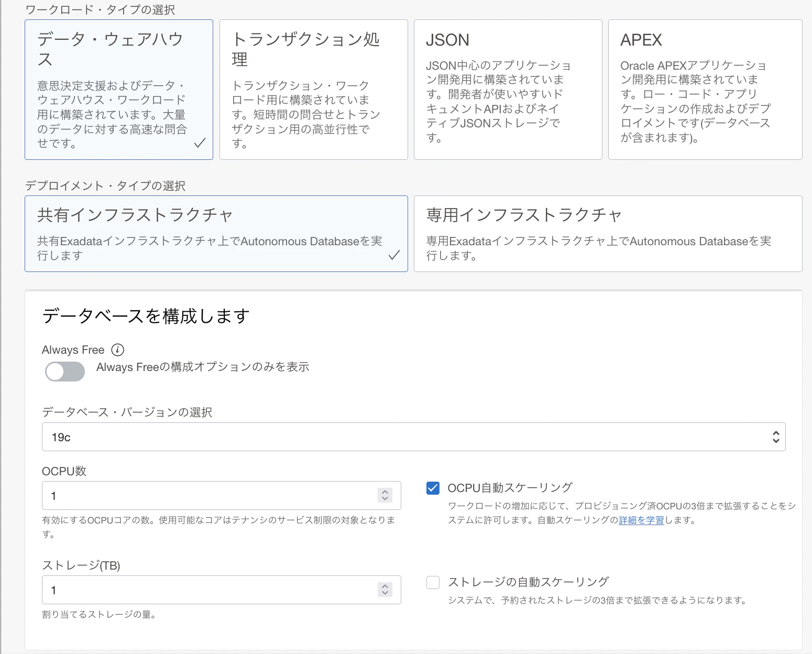Choose 専用インフラストラクチャ deployment type

point(608,234)
